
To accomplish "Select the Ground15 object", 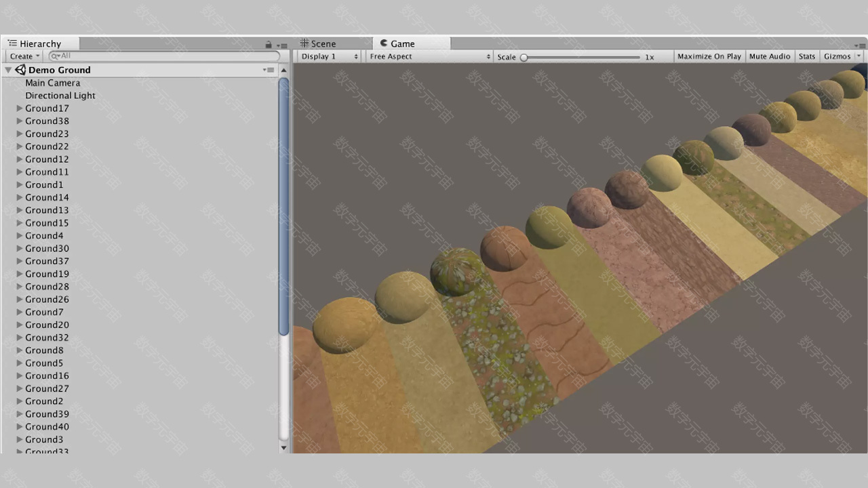I will [x=47, y=223].
